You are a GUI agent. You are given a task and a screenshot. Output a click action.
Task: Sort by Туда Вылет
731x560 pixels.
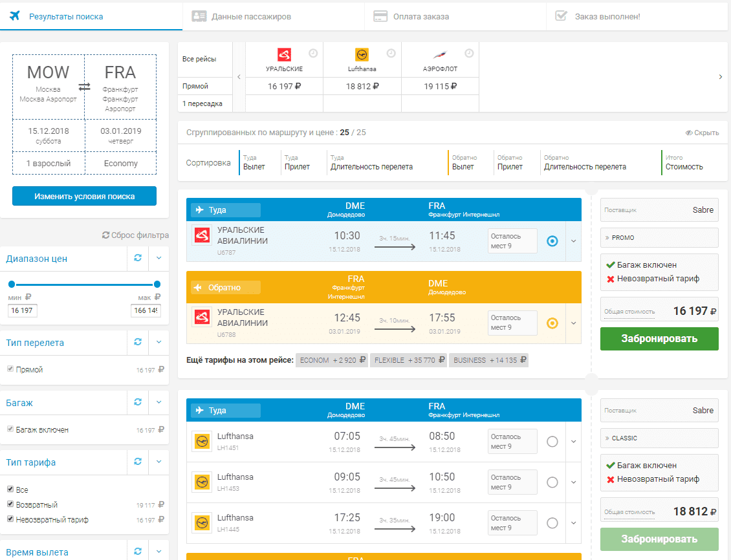(x=254, y=162)
